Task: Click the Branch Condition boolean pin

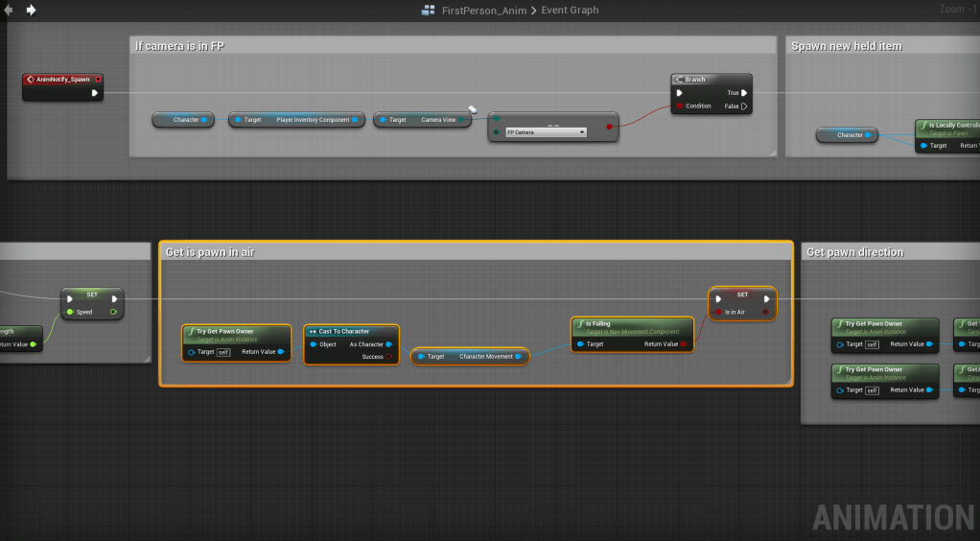Action: [680, 106]
